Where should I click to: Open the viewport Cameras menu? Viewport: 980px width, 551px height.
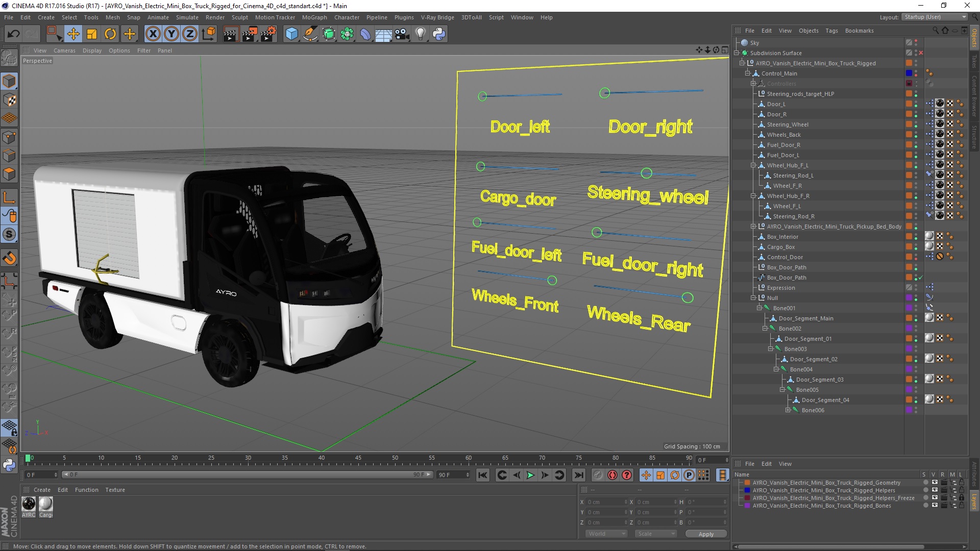64,51
